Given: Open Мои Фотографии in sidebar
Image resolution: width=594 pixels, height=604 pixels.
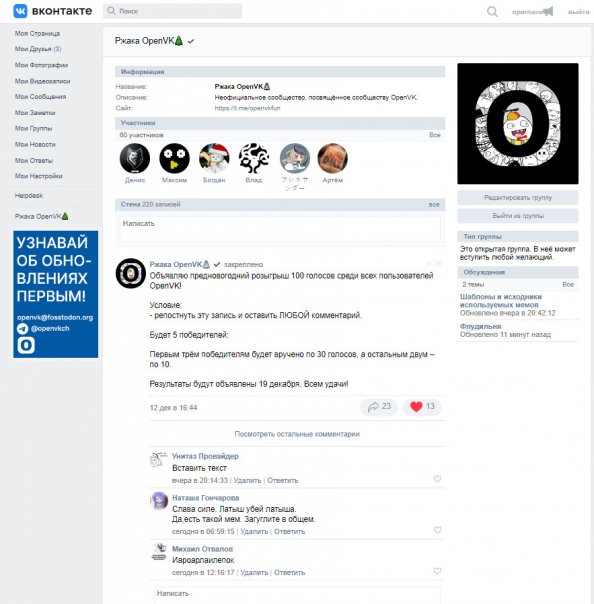Looking at the screenshot, I should point(41,65).
